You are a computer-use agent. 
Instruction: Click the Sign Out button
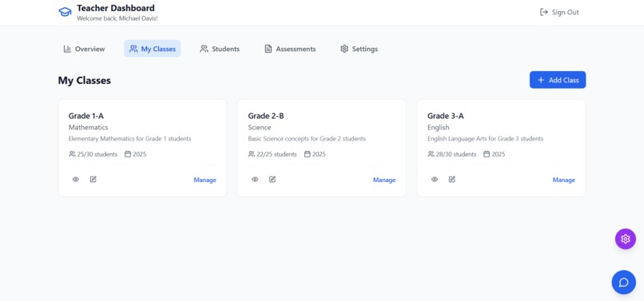[559, 12]
